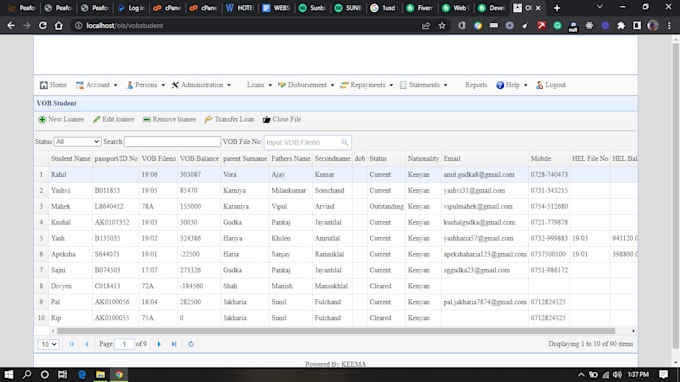Select the row for student Rahil

tap(336, 174)
